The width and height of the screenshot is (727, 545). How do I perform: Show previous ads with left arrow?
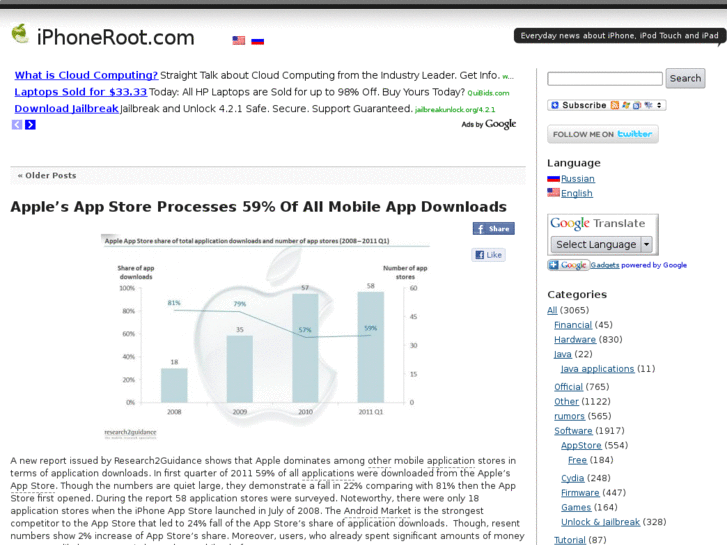pos(17,124)
